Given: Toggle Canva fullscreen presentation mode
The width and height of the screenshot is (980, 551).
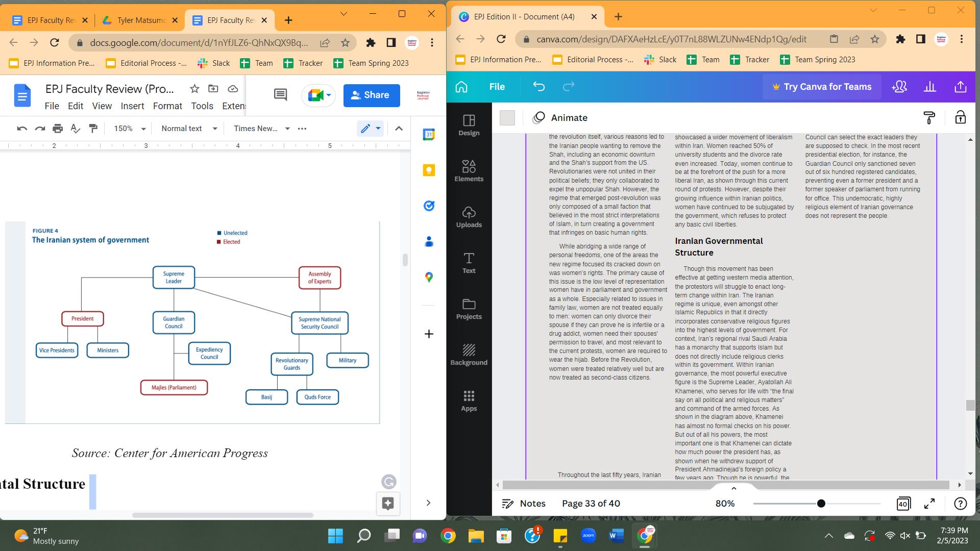Looking at the screenshot, I should (929, 504).
